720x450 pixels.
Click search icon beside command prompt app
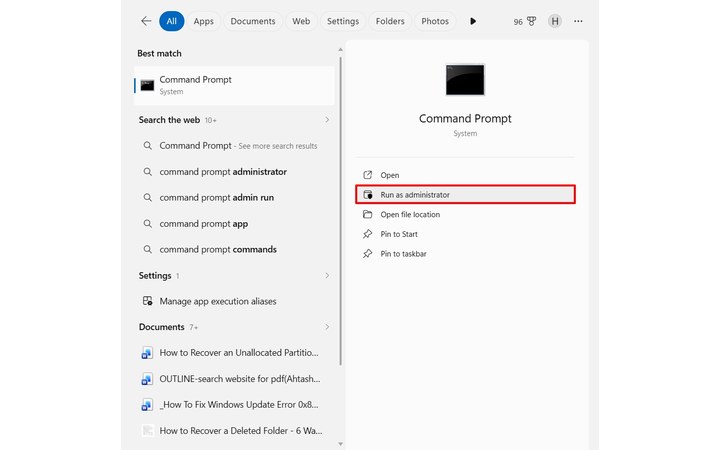(147, 224)
